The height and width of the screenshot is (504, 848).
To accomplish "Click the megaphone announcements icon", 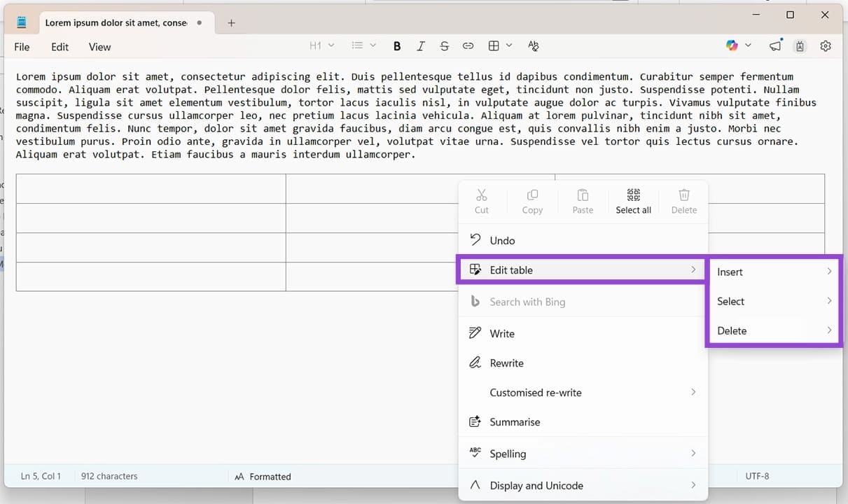I will coord(775,45).
